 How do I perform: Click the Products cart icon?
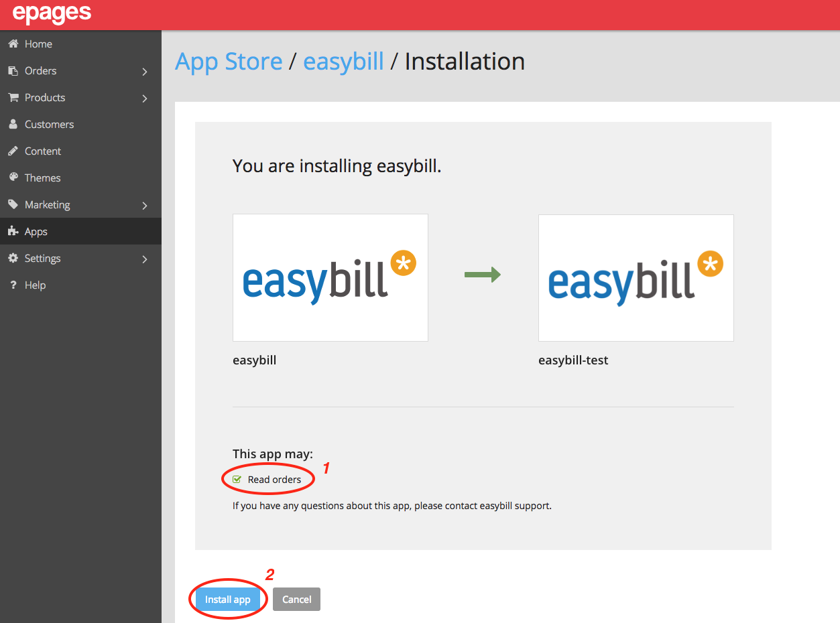pyautogui.click(x=13, y=97)
